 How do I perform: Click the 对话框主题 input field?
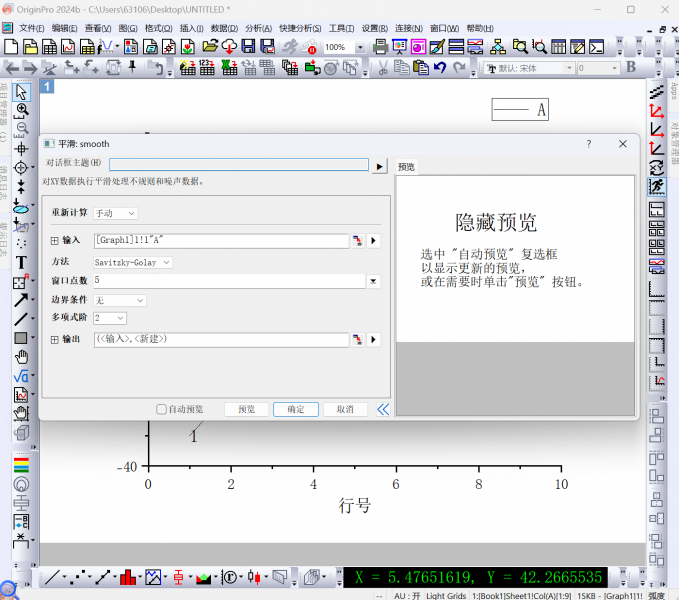[239, 165]
